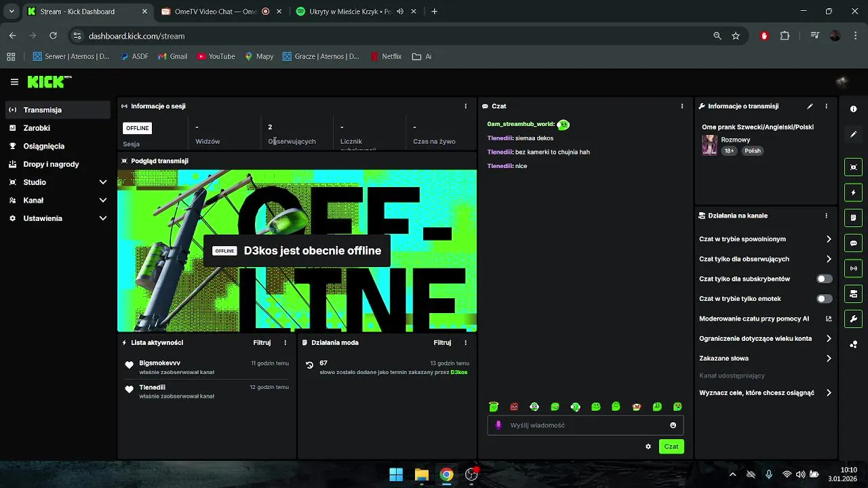The width and height of the screenshot is (868, 488).
Task: Open the emoji picker in the chat input
Action: click(673, 425)
